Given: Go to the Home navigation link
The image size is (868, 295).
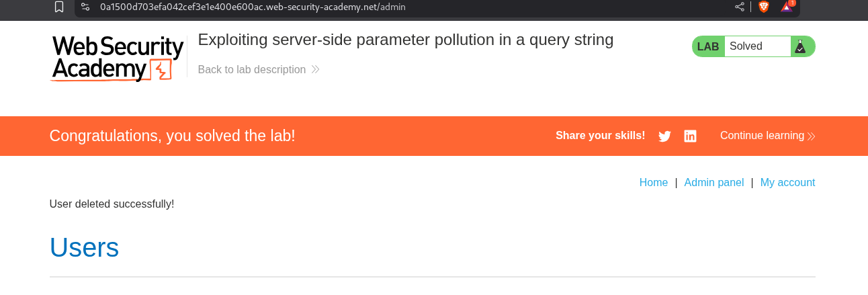Looking at the screenshot, I should click(x=654, y=183).
